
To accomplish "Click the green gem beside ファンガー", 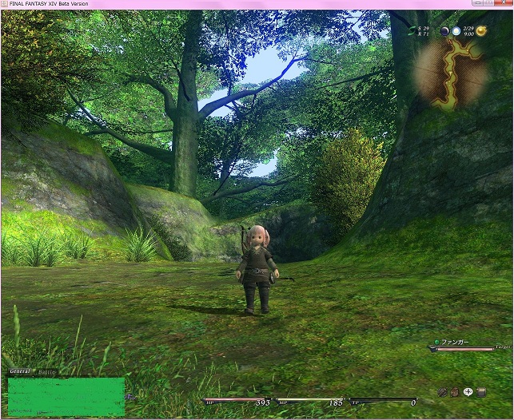I will (x=436, y=342).
